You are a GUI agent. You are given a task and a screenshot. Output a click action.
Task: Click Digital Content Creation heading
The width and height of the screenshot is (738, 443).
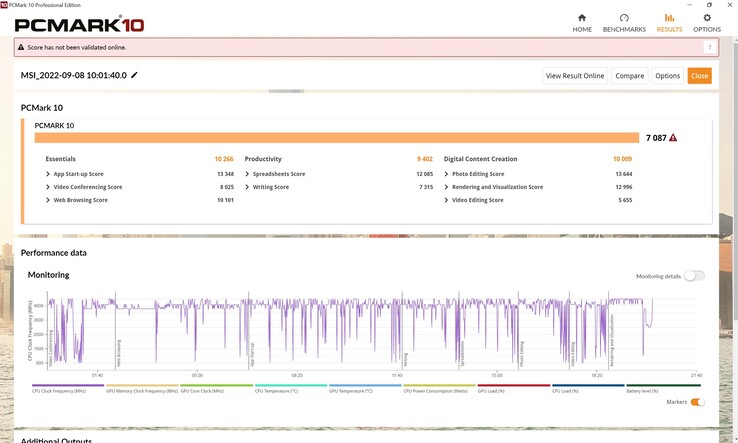click(481, 159)
